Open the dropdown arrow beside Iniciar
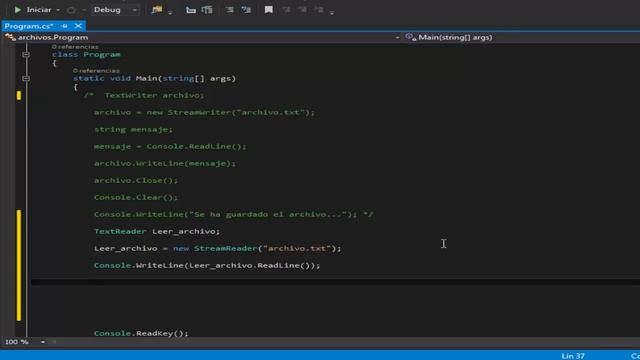The width and height of the screenshot is (640, 360). coord(58,10)
